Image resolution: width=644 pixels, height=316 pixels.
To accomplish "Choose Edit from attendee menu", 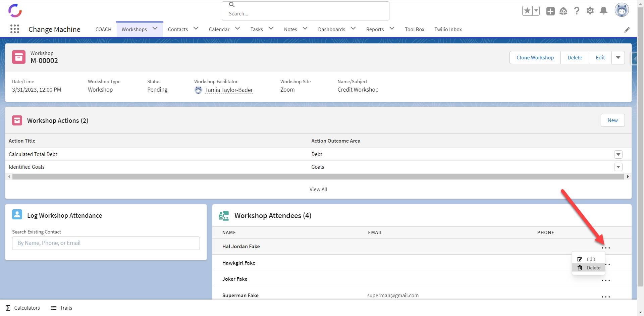I will coord(588,259).
